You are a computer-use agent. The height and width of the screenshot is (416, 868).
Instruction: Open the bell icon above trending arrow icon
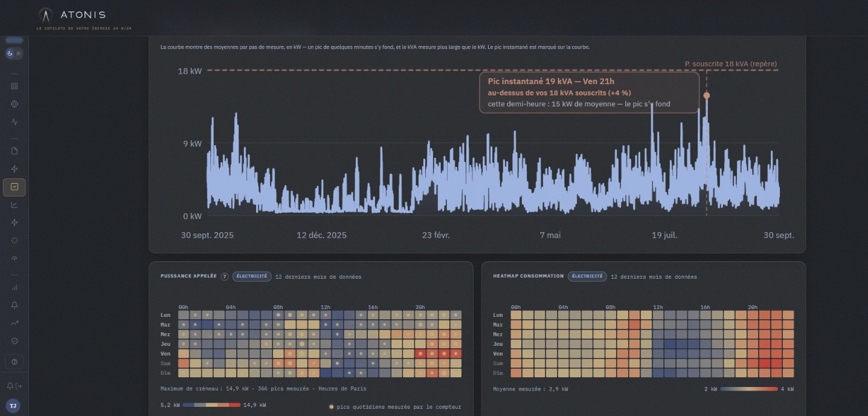[x=14, y=305]
